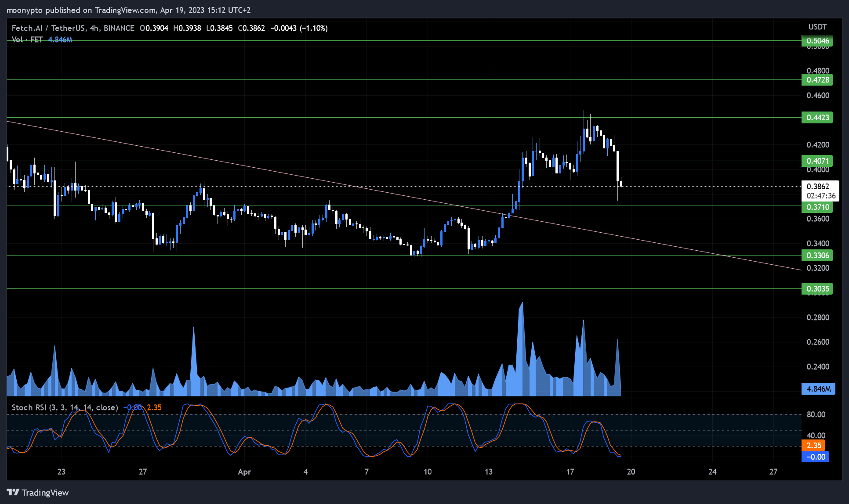Click the 27 date label at the axis end

[x=773, y=472]
